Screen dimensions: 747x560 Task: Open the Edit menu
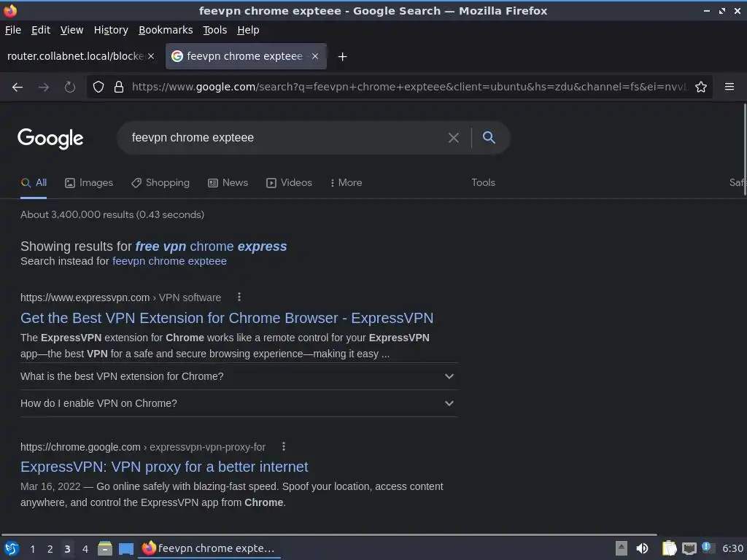coord(41,30)
